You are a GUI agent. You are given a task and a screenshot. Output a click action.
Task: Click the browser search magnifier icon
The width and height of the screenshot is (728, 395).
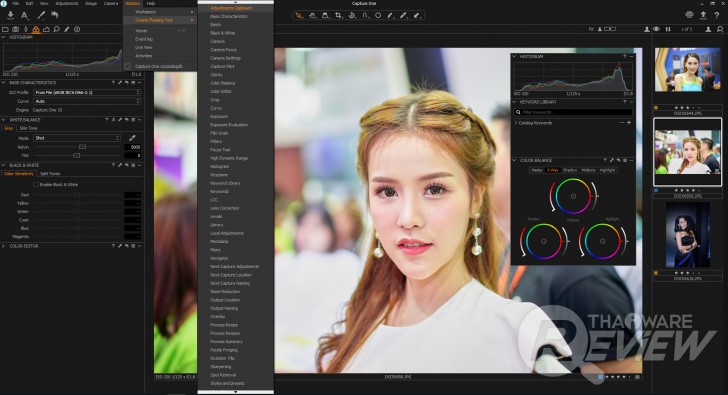tap(720, 29)
